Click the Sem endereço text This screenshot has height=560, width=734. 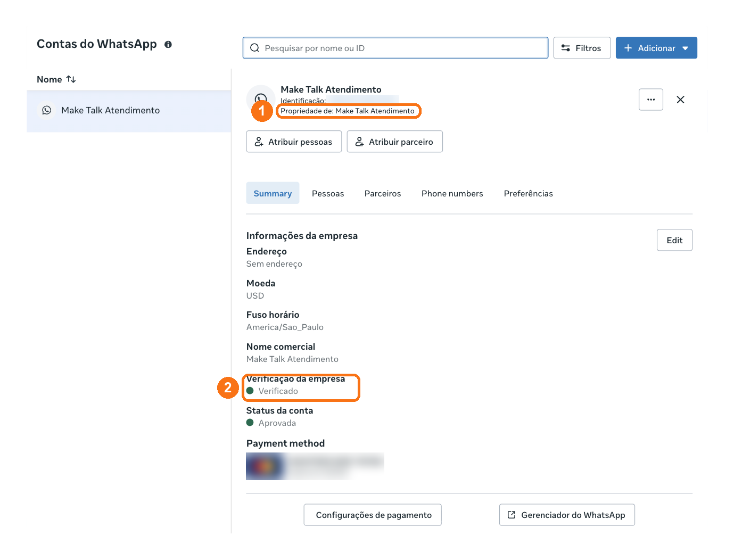[274, 264]
